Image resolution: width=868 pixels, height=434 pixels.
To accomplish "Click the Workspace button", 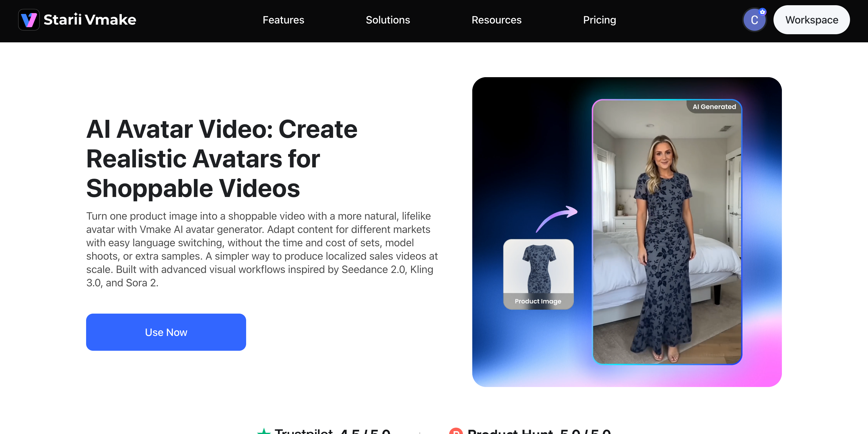I will 811,20.
